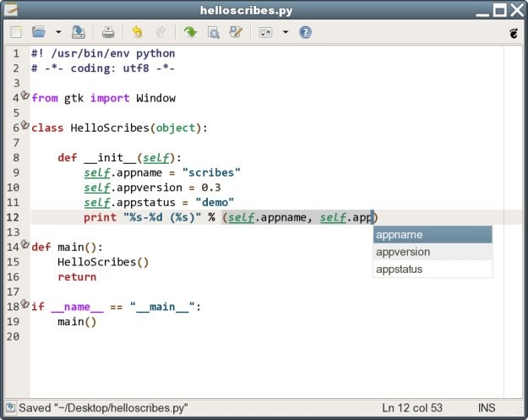This screenshot has width=528, height=420.
Task: Open the preferences toolbar icon
Action: (x=265, y=32)
